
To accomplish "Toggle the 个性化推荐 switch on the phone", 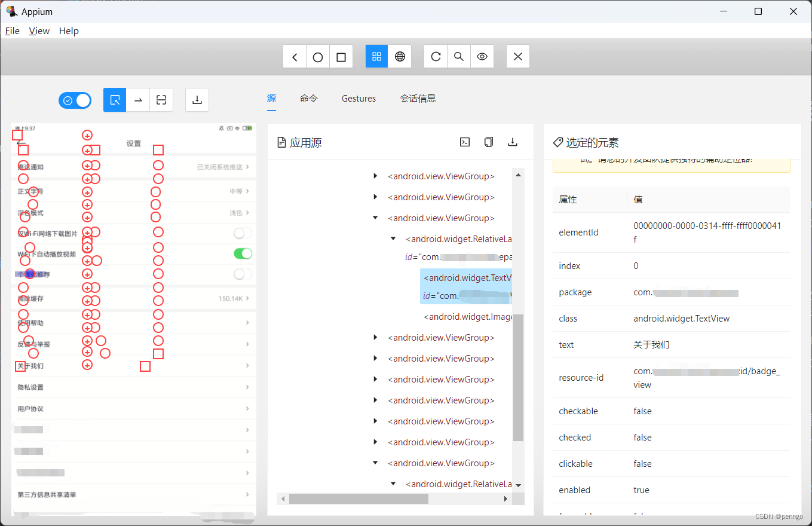I will 243,274.
